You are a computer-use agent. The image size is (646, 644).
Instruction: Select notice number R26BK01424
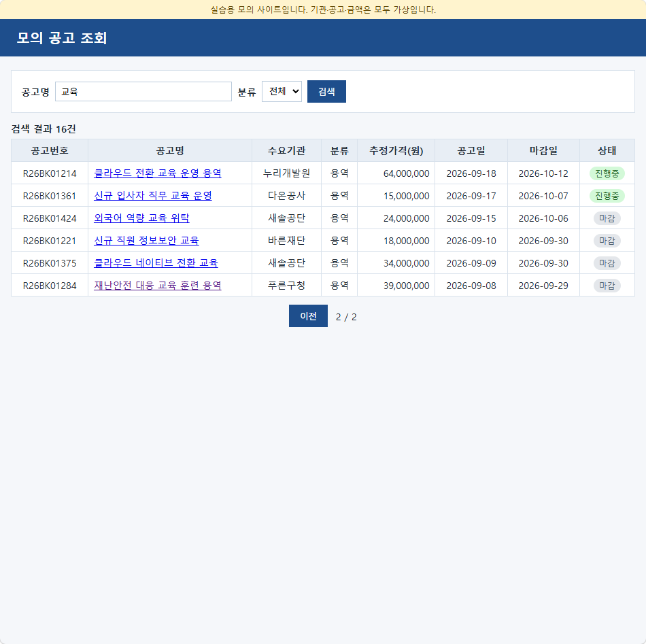coord(50,218)
